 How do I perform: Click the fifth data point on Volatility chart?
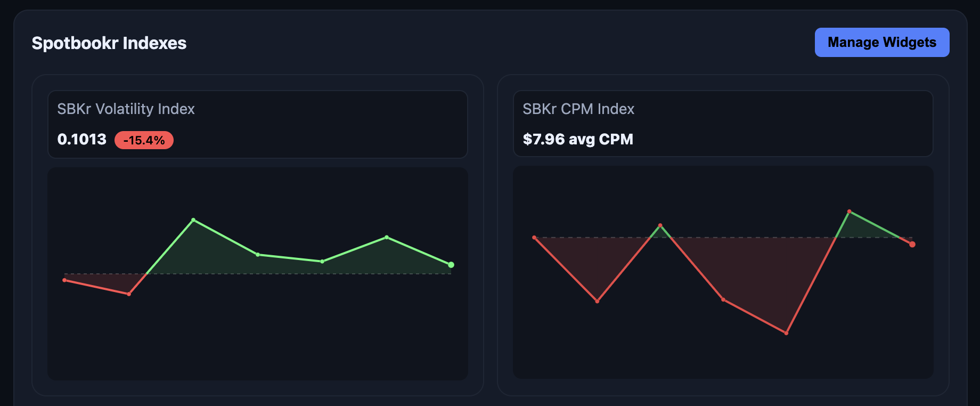point(322,262)
